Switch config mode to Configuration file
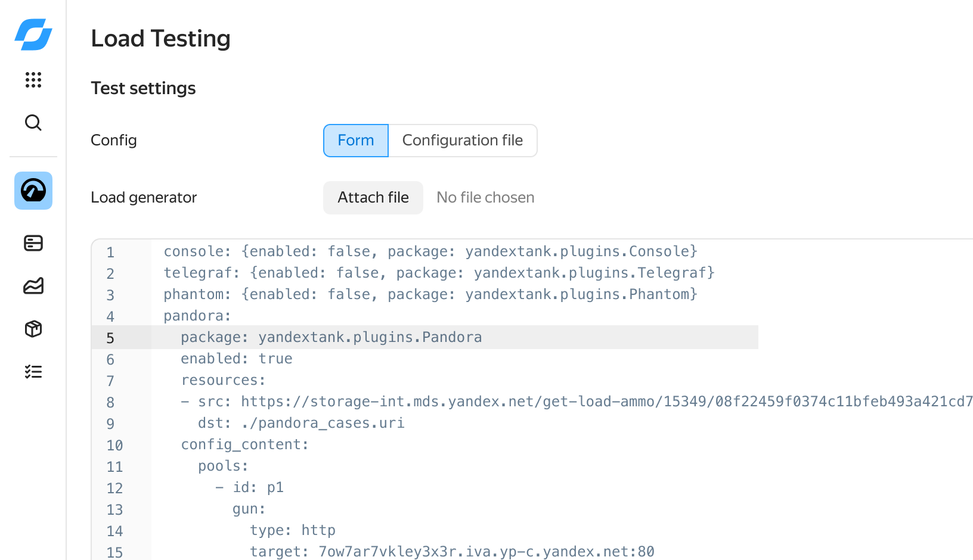 (462, 141)
